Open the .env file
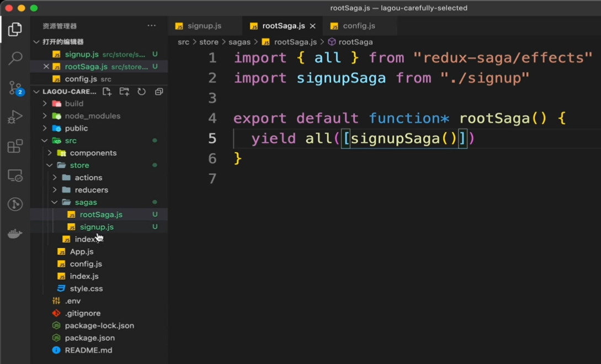 [99, 301]
